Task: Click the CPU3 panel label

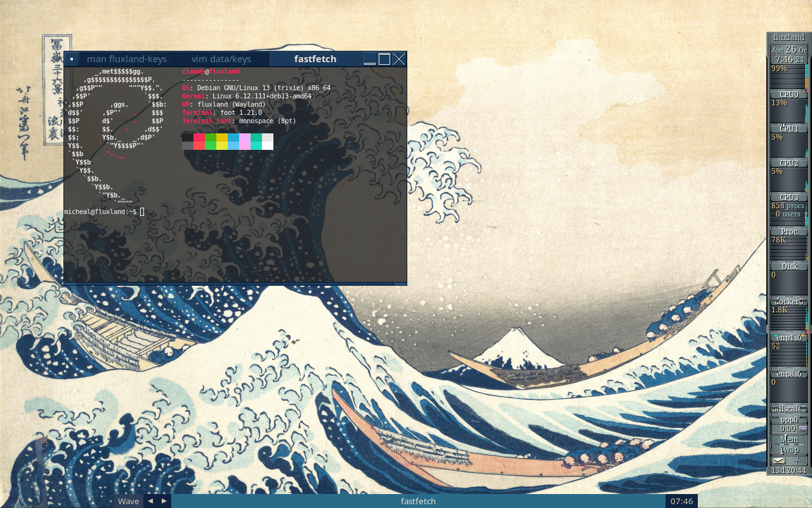Action: [x=789, y=197]
